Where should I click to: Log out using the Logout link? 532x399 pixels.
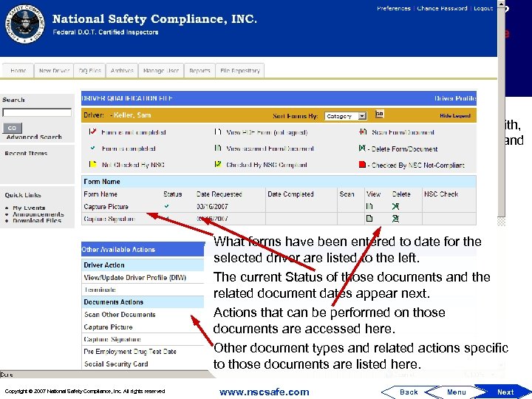click(x=483, y=8)
